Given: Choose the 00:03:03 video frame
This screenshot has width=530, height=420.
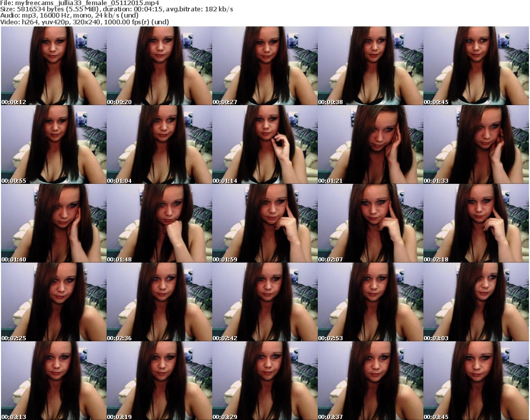Looking at the screenshot, I should coord(476,301).
